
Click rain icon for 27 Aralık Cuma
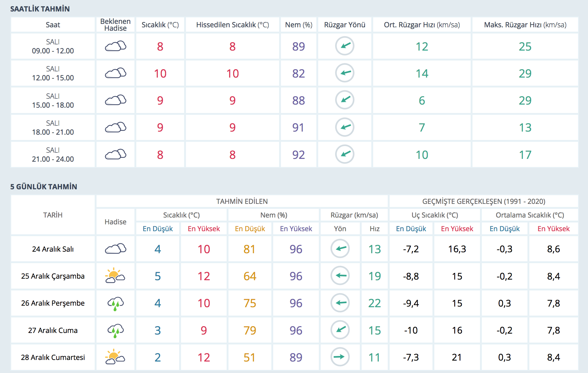115,330
